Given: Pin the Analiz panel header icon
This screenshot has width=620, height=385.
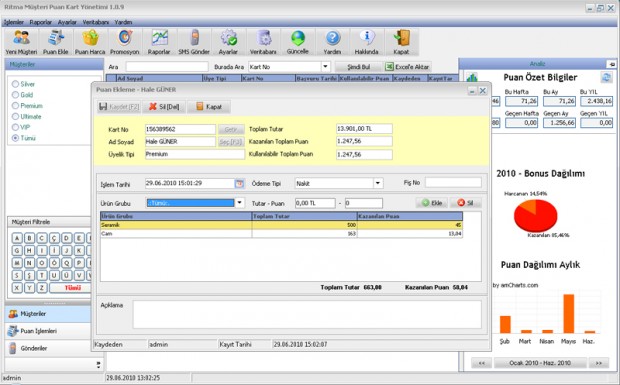Looking at the screenshot, I should [x=612, y=64].
